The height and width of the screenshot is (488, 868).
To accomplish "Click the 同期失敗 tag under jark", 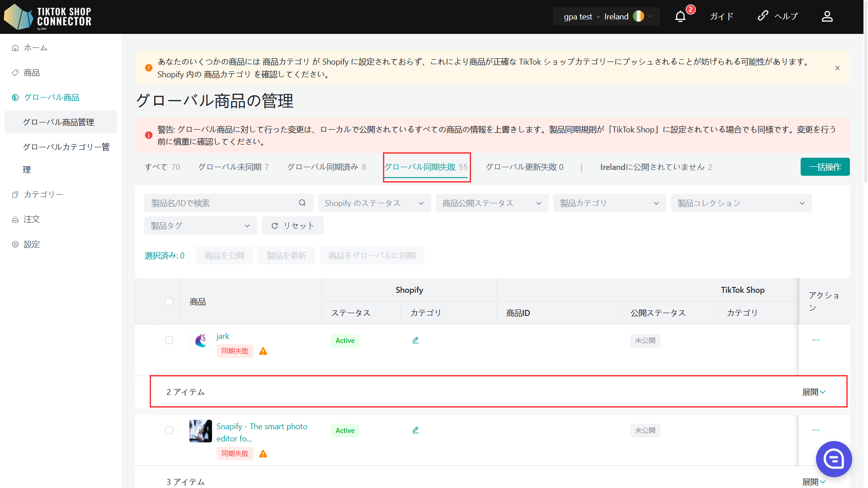I will point(235,351).
